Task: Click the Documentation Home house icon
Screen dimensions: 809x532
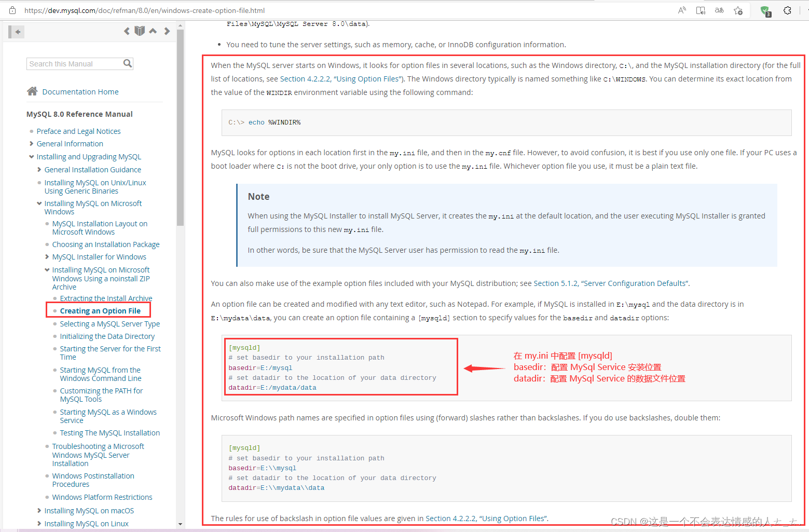Action: (x=32, y=91)
